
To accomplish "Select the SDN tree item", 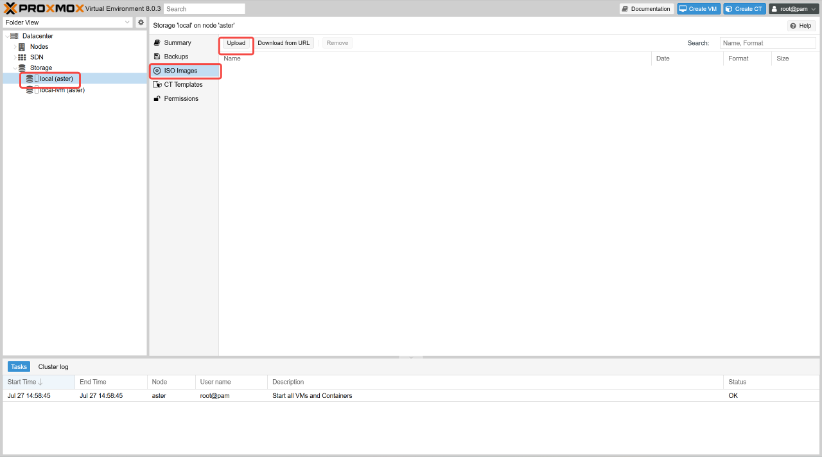I will point(37,57).
